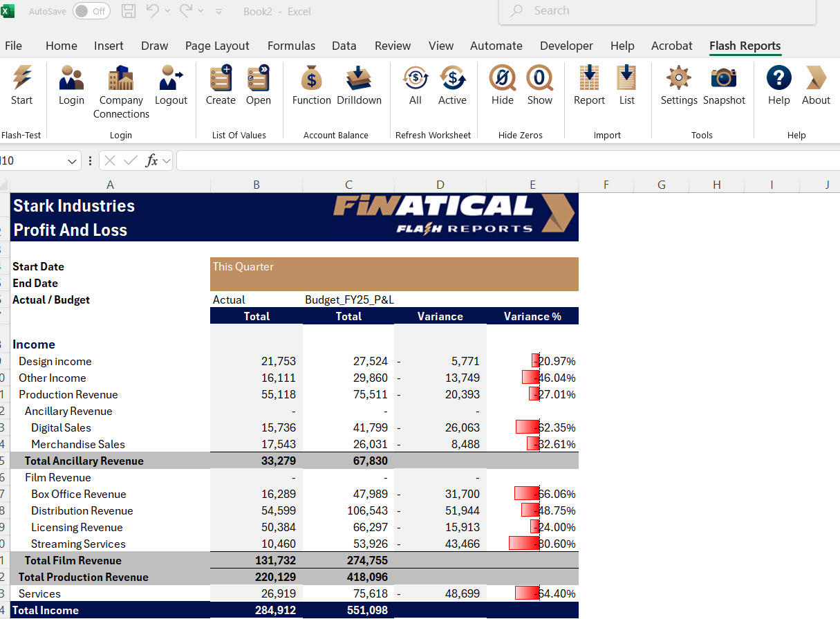Click the Login icon
Image resolution: width=840 pixels, height=619 pixels.
(71, 77)
